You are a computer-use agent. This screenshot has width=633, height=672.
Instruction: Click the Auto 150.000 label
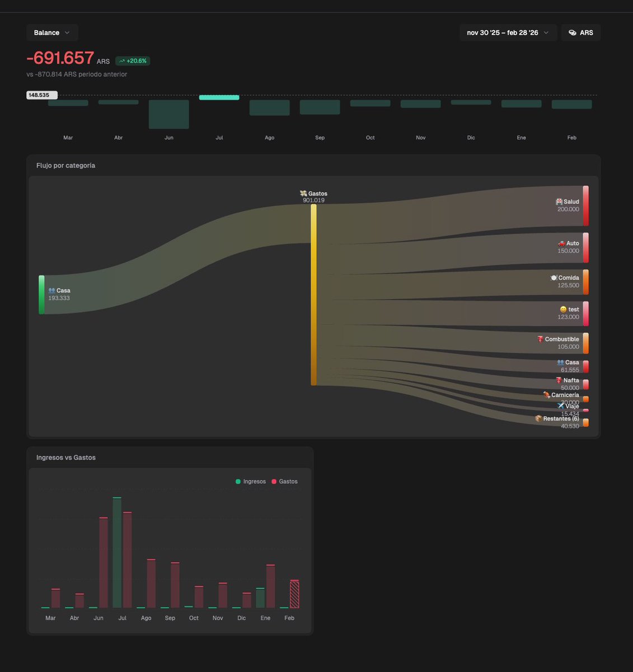pyautogui.click(x=568, y=247)
